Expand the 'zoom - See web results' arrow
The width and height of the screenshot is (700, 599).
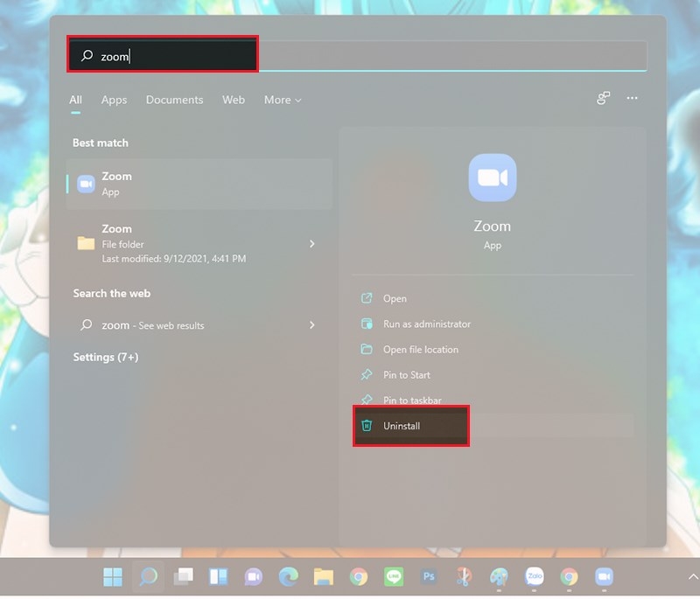click(x=312, y=325)
